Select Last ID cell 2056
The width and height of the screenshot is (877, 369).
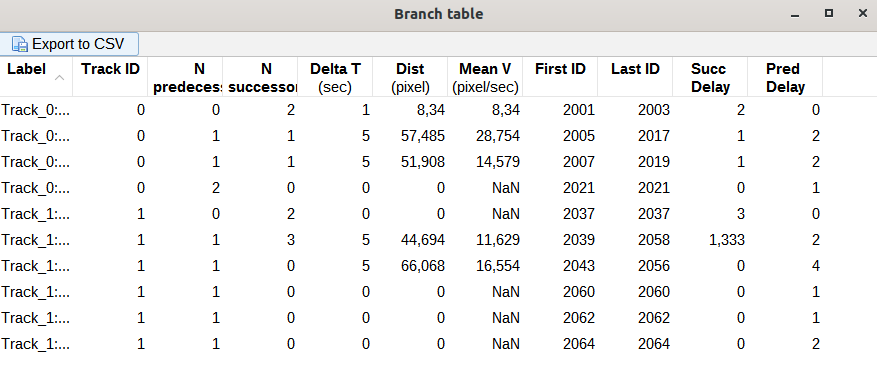[635, 266]
